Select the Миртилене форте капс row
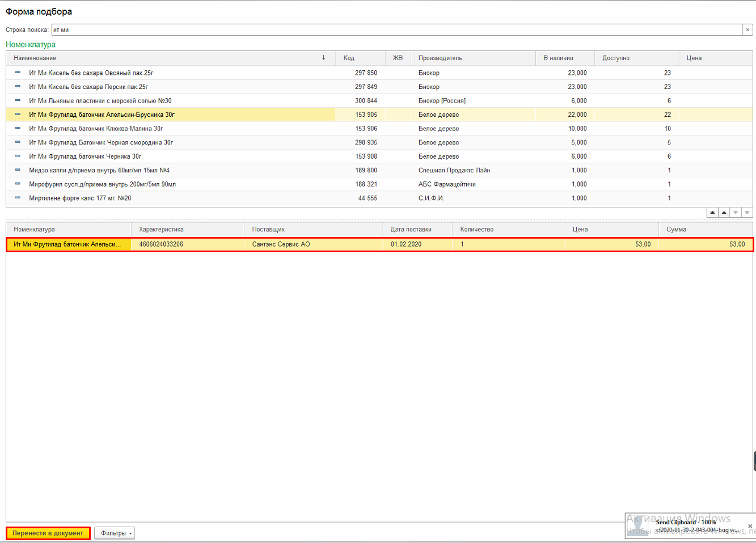The height and width of the screenshot is (543, 756). (x=80, y=198)
